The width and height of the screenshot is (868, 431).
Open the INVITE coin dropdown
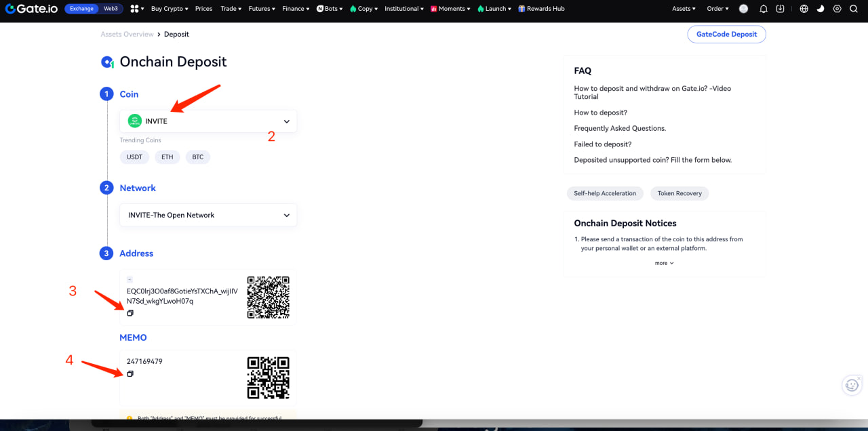pos(208,121)
